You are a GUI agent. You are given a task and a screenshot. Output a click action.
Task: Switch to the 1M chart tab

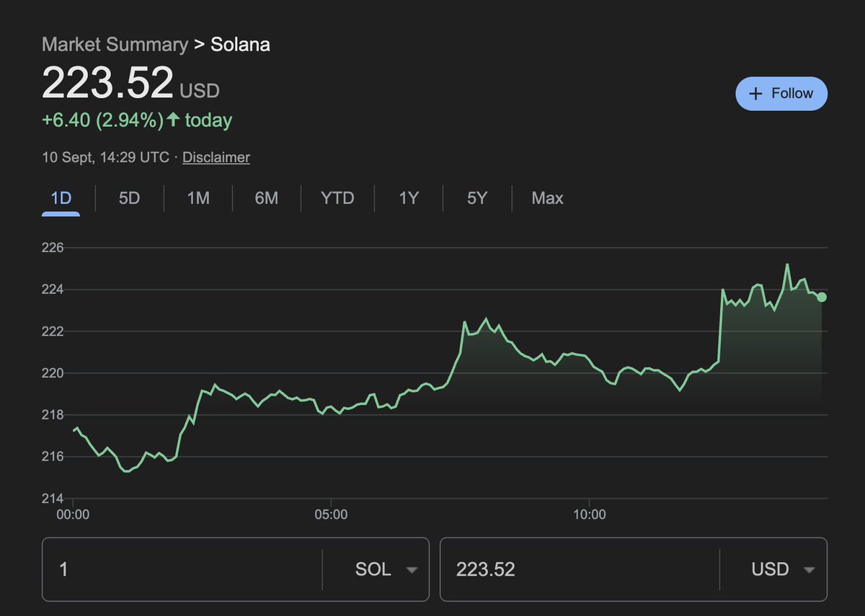click(x=198, y=198)
